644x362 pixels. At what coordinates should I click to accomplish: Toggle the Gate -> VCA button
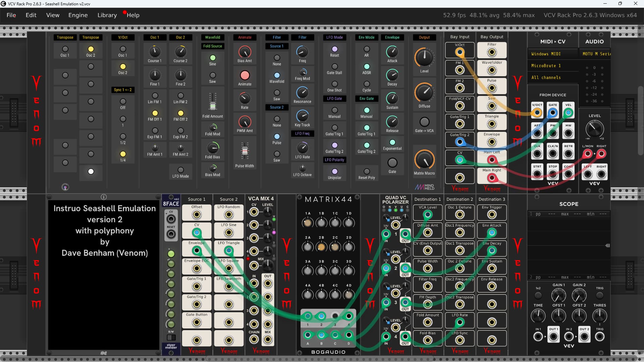click(x=424, y=122)
